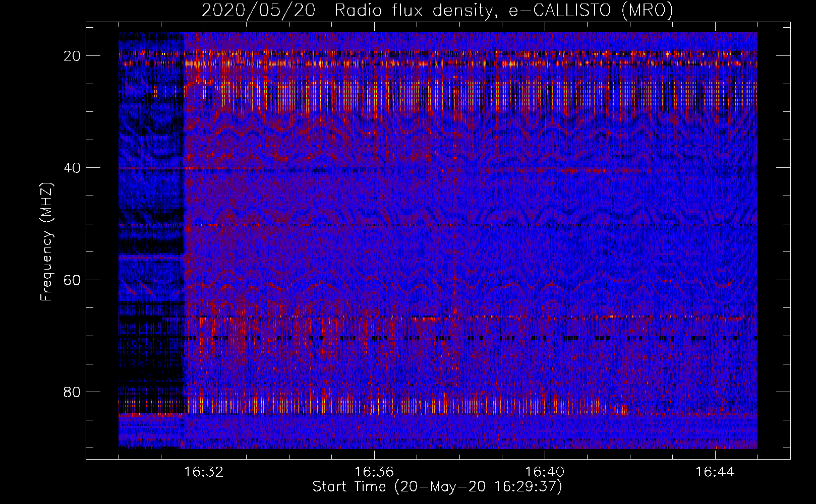Click the 40 MHz frequency tick label
816x504 pixels.
pyautogui.click(x=73, y=167)
